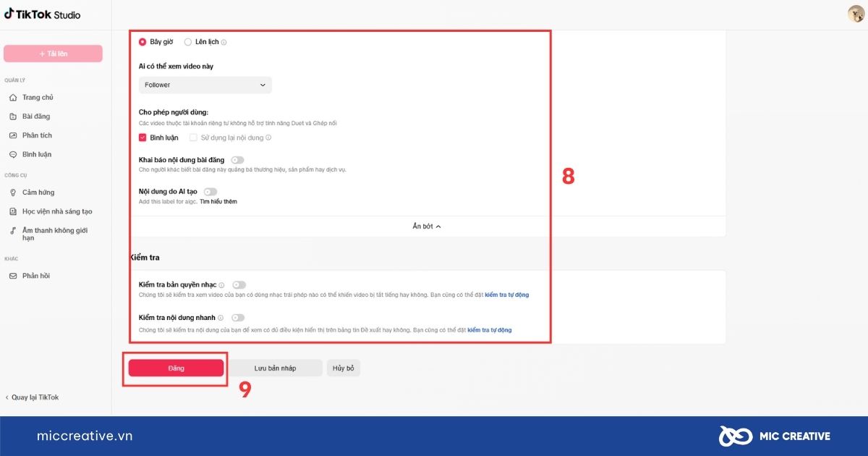868x456 pixels.
Task: Click the Học viện nhà sáng tạo icon
Action: click(13, 211)
